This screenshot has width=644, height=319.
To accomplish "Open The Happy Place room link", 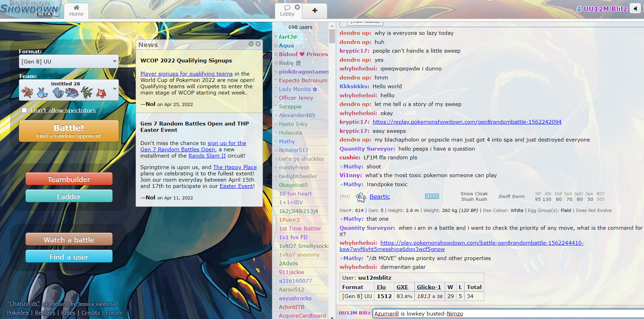I will [x=235, y=167].
